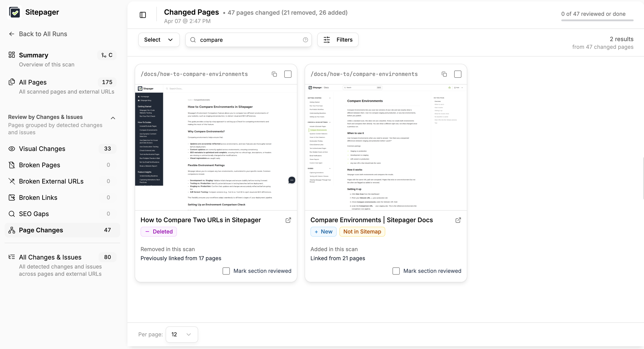Check Mark section reviewed for the new page

(396, 271)
